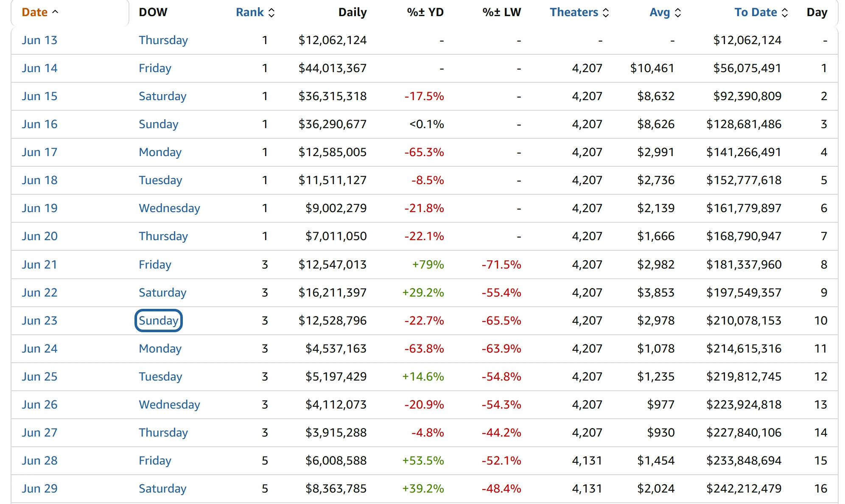Sort table by Rank header text
845x504 pixels.
click(x=250, y=12)
